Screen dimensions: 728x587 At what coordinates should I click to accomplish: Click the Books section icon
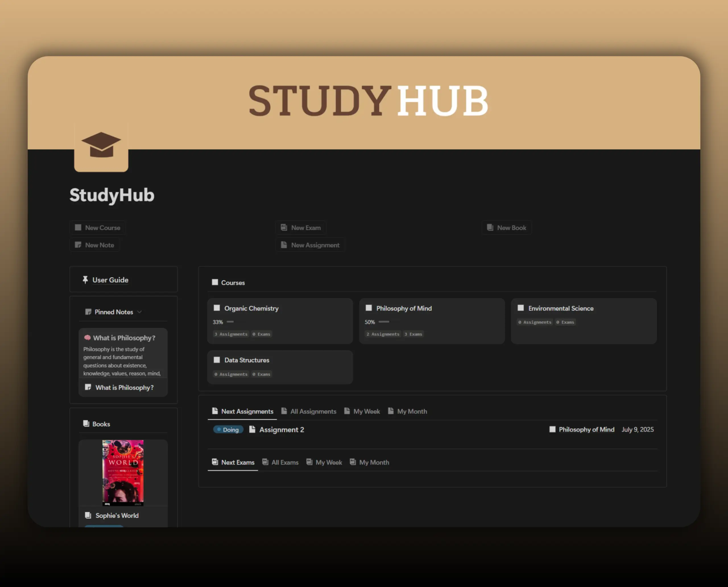click(x=85, y=424)
